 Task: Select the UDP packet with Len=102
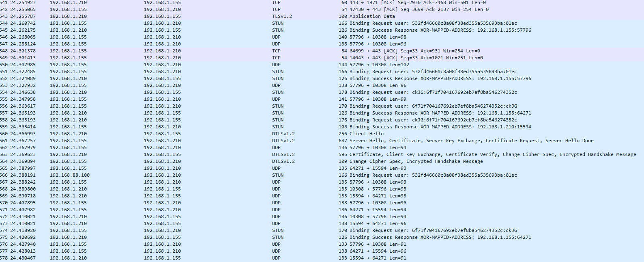[x=379, y=65]
